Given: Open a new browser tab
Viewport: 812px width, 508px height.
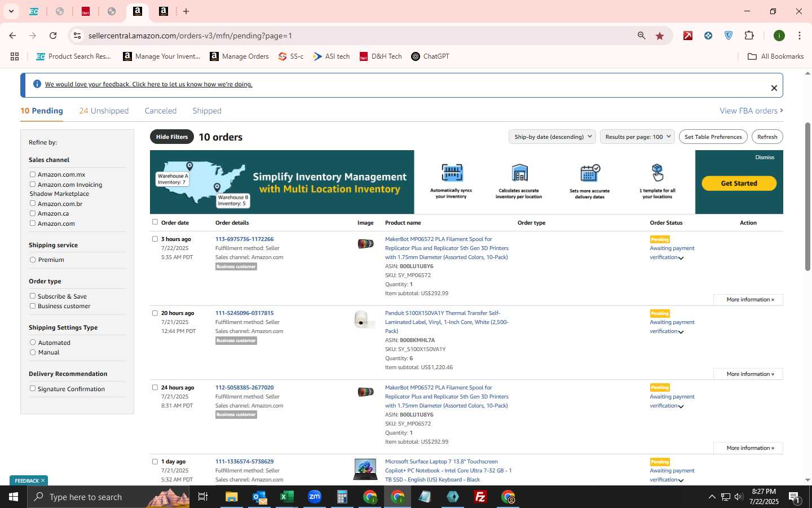Looking at the screenshot, I should click(186, 11).
